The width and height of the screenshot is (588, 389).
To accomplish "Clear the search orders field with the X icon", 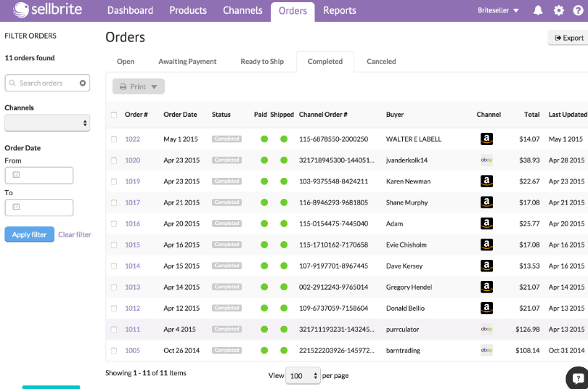I will (x=83, y=83).
